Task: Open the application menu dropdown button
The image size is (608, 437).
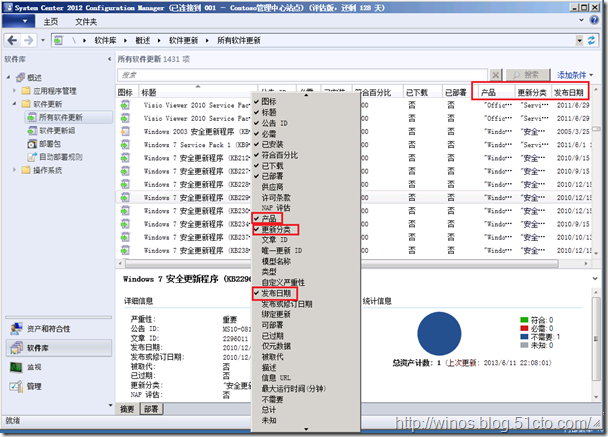Action: (x=18, y=21)
